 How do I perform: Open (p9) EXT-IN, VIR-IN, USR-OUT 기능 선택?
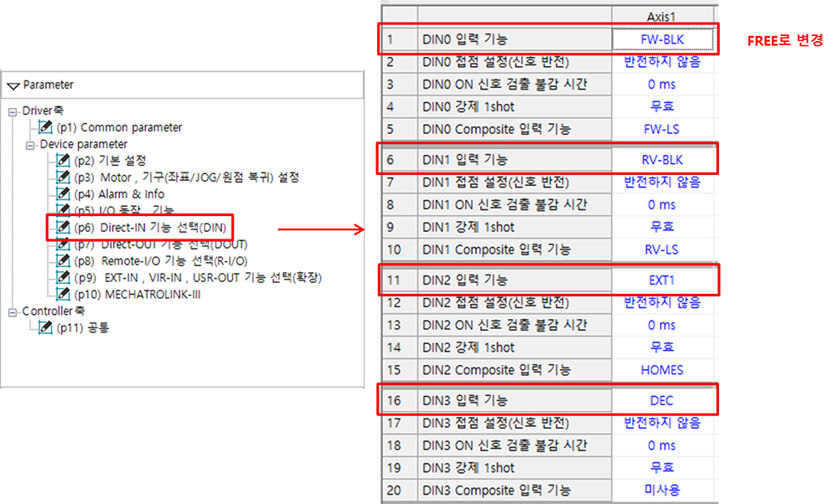198,278
